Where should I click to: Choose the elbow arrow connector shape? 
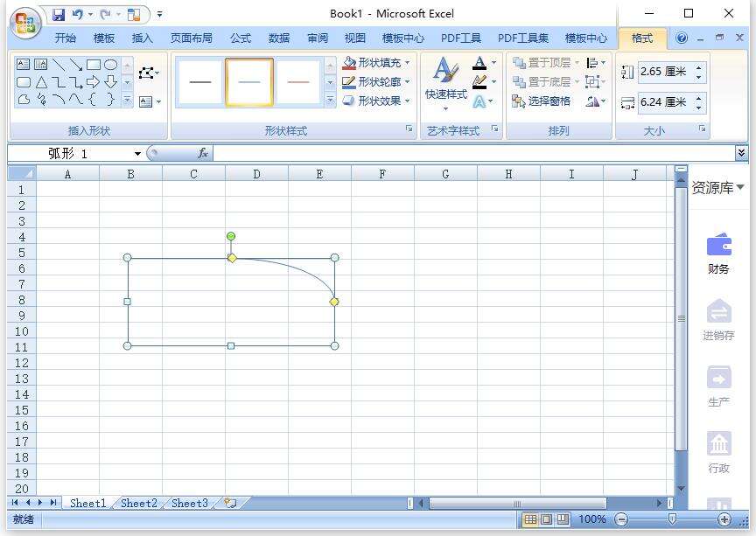click(x=76, y=82)
